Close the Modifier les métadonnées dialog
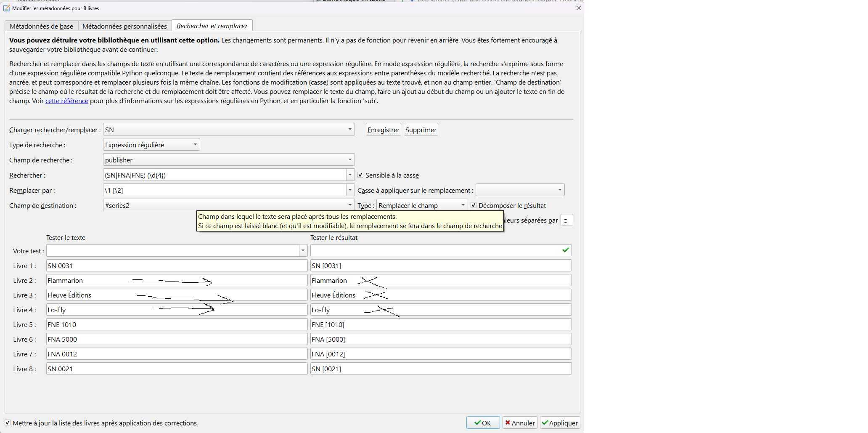 point(579,8)
